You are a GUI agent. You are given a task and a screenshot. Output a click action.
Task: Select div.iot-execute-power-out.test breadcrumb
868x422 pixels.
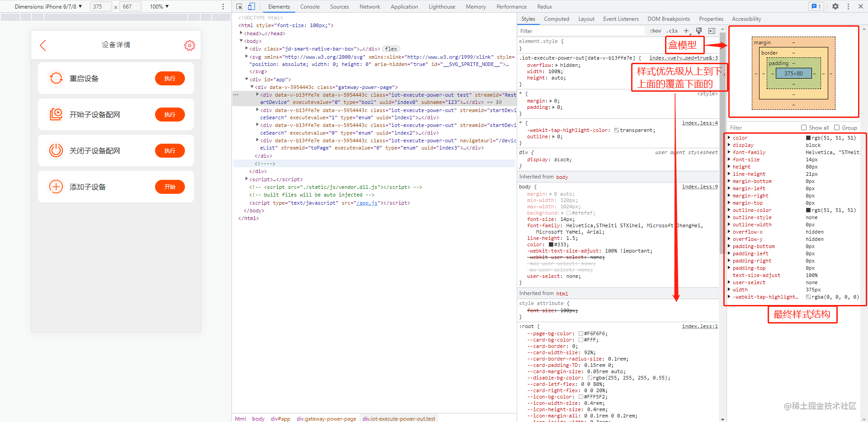(399, 418)
